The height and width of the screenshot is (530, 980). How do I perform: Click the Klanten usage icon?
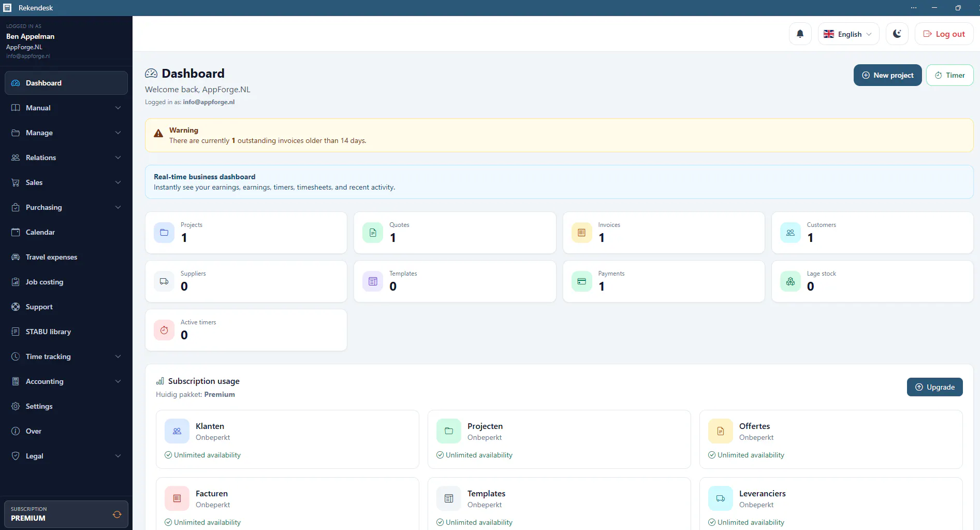[177, 431]
